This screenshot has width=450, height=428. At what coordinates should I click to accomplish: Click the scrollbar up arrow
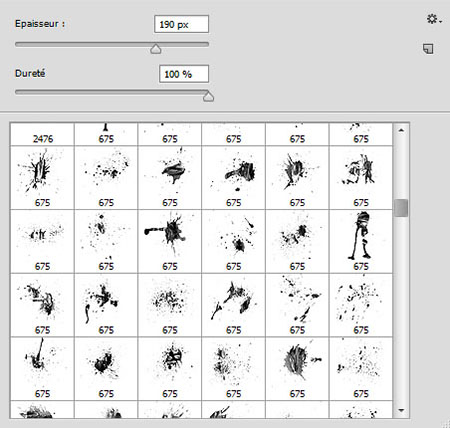point(401,130)
